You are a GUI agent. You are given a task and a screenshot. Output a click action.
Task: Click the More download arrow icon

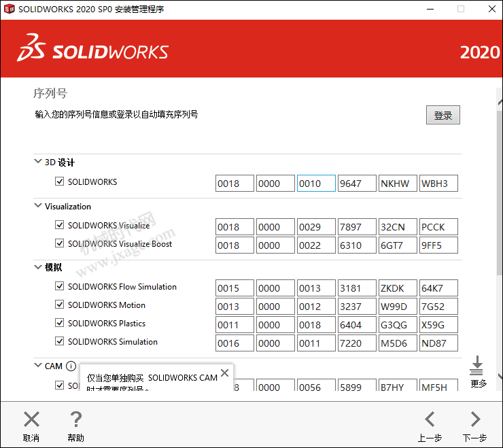pos(477,366)
